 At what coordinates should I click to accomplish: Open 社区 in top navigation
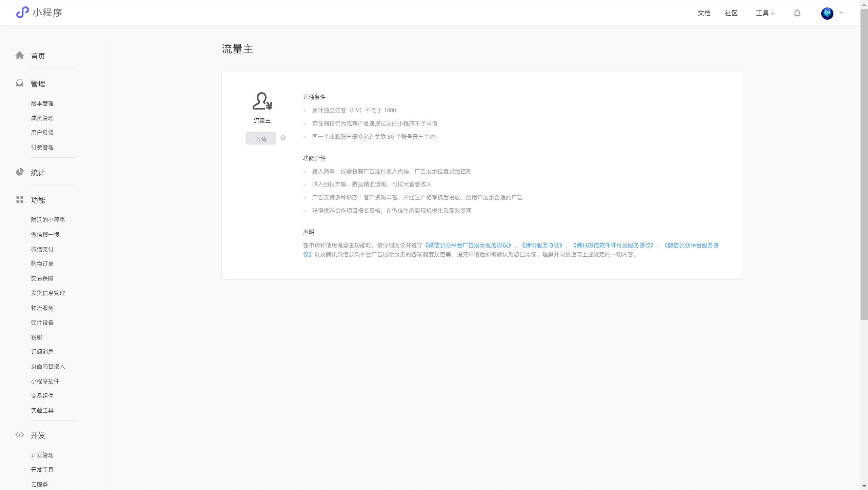(x=731, y=13)
